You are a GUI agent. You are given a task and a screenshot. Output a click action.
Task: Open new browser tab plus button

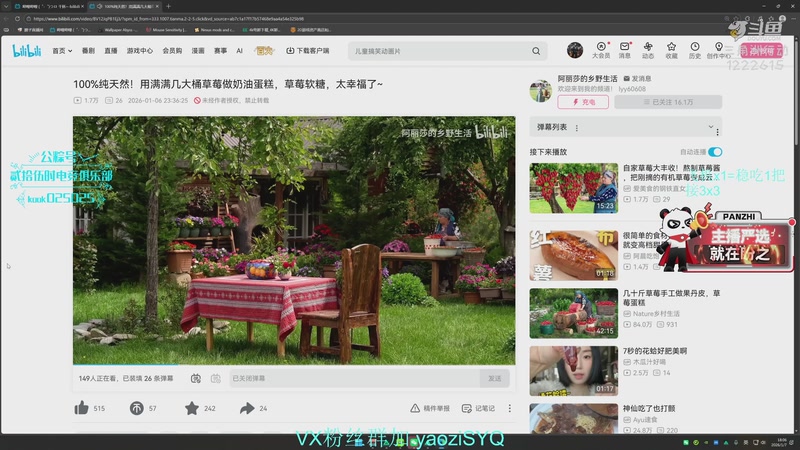(168, 6)
